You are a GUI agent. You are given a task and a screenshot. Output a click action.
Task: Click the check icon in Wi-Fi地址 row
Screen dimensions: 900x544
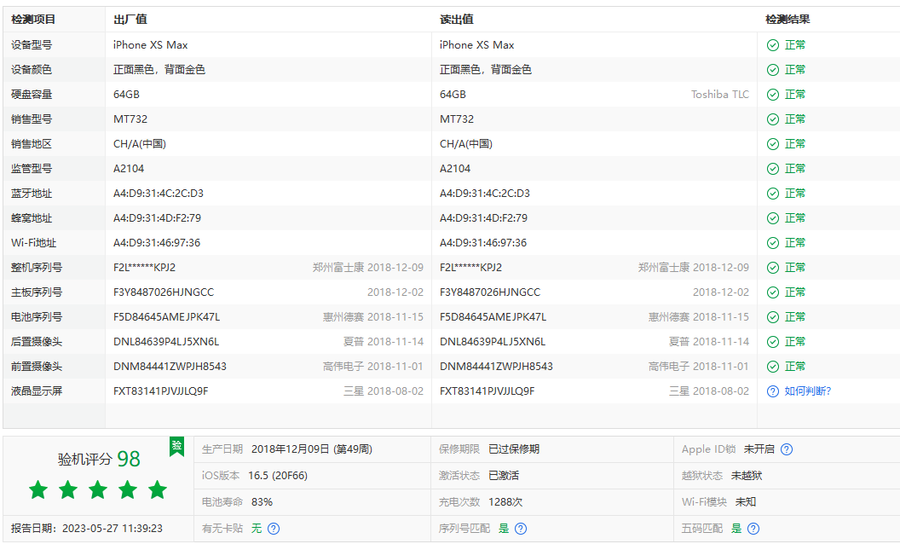[773, 243]
